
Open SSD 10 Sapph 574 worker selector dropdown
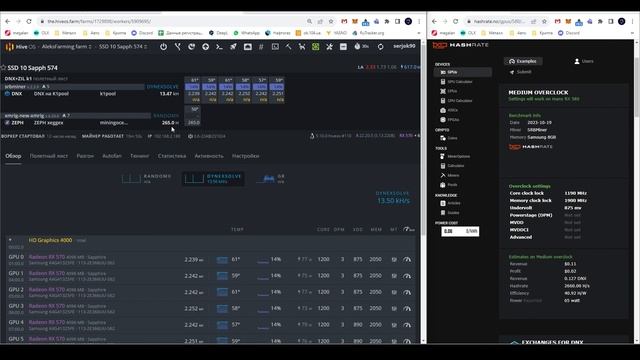coord(123,47)
